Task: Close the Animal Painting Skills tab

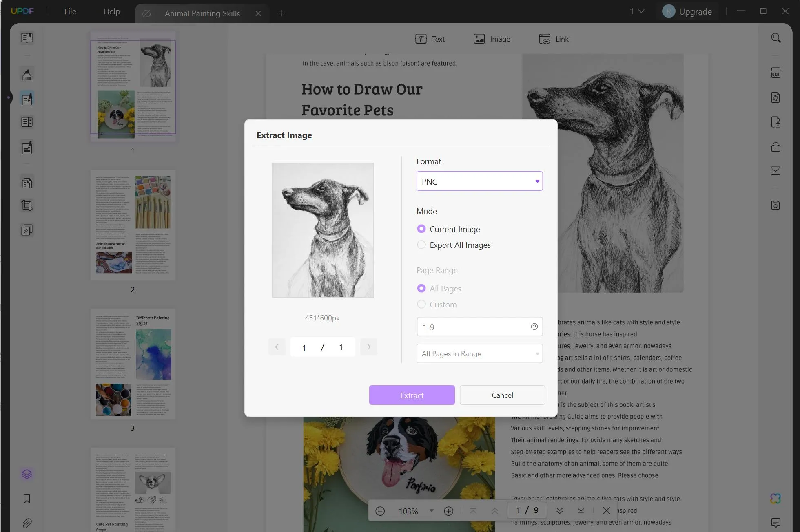Action: tap(258, 13)
